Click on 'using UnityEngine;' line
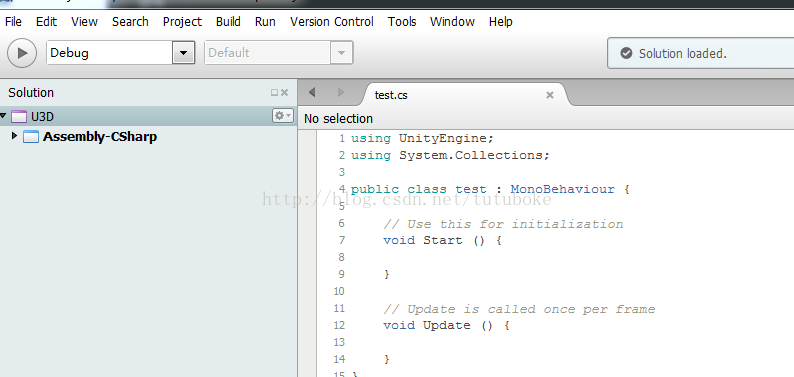This screenshot has height=377, width=794. [x=422, y=138]
